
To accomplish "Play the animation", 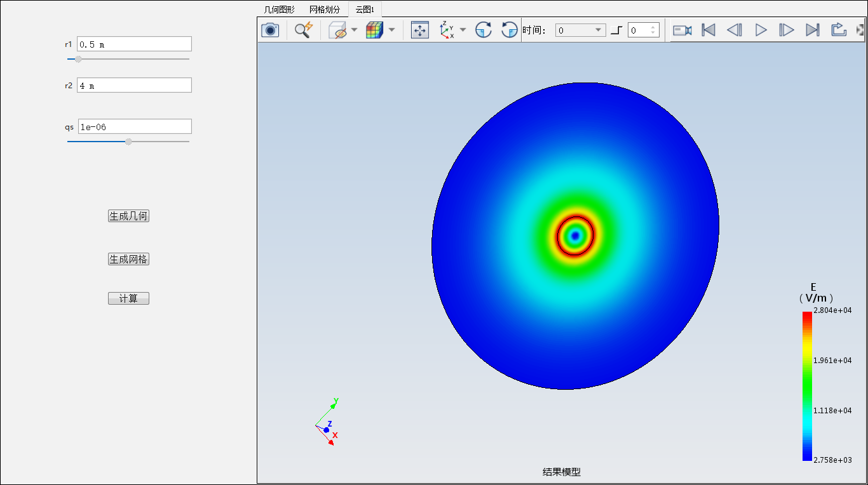I will pyautogui.click(x=761, y=30).
